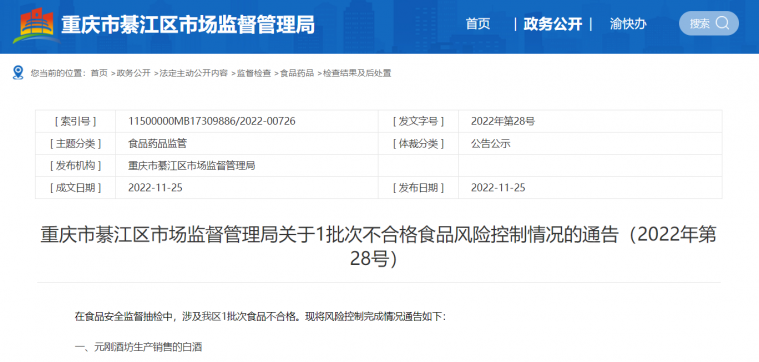The height and width of the screenshot is (362, 759).
Task: Click heading 一、元刚酒坊生产销售的白酒
Action: click(x=138, y=347)
